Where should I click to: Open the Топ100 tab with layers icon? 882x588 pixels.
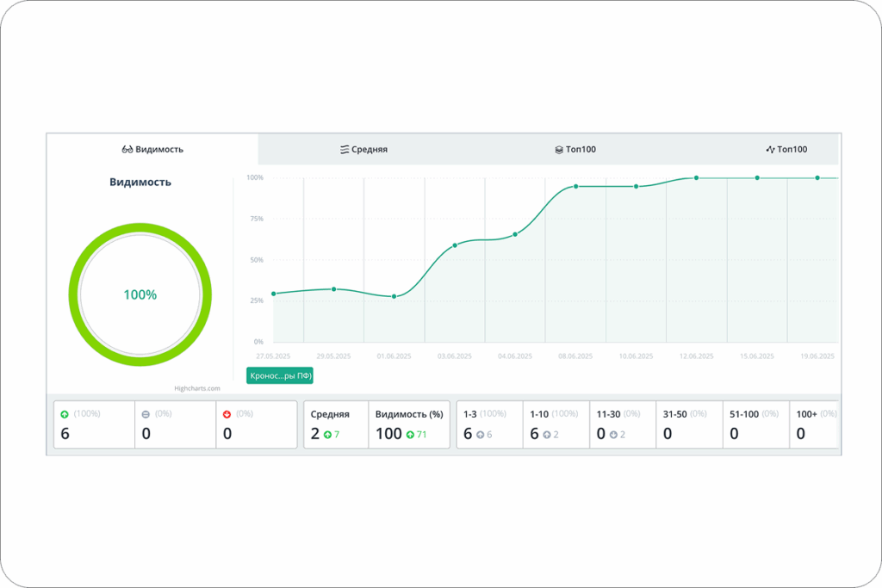coord(575,150)
